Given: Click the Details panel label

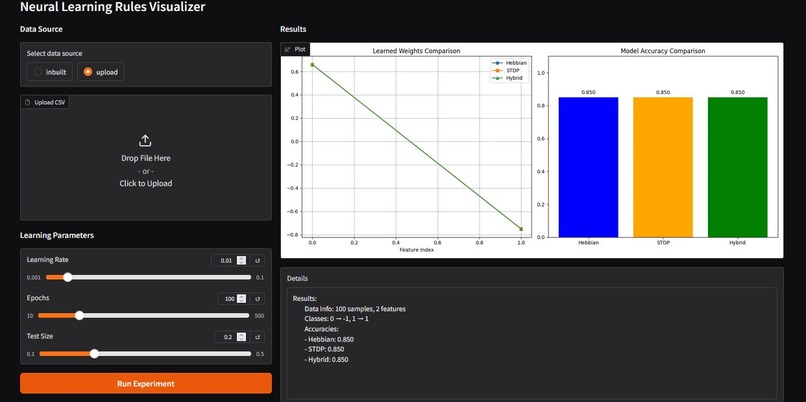Looking at the screenshot, I should (297, 278).
